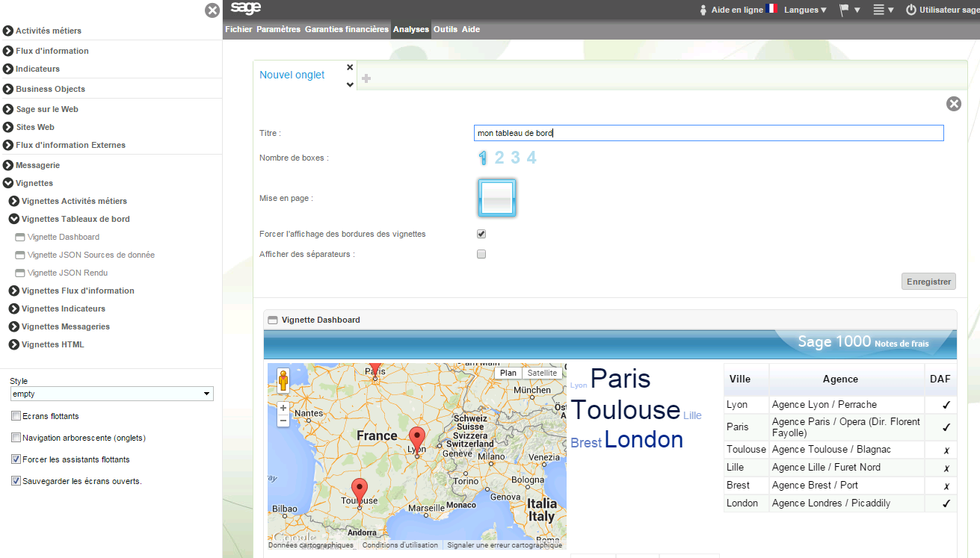The height and width of the screenshot is (558, 980).
Task: Select the Nouvel onglet tab
Action: tap(292, 75)
